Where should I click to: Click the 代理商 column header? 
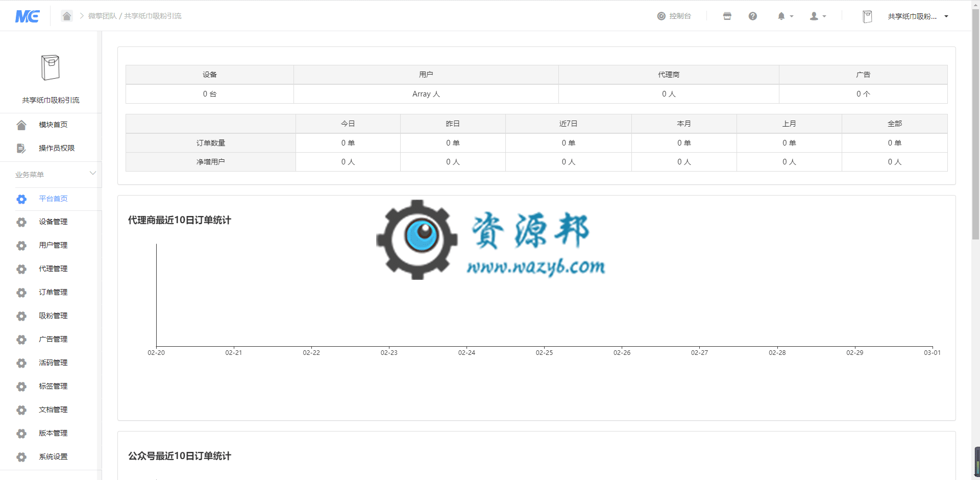tap(669, 75)
